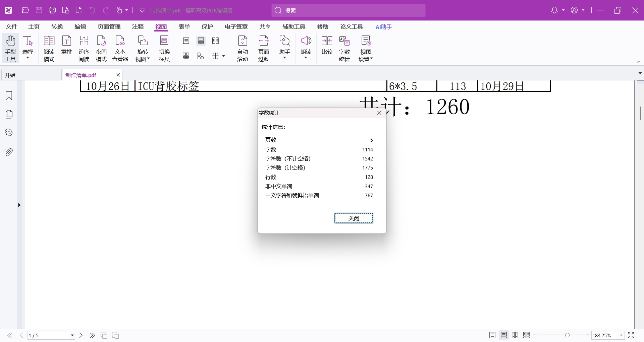Image resolution: width=644 pixels, height=342 pixels.
Task: Open the zoom percentage dropdown
Action: (x=621, y=335)
